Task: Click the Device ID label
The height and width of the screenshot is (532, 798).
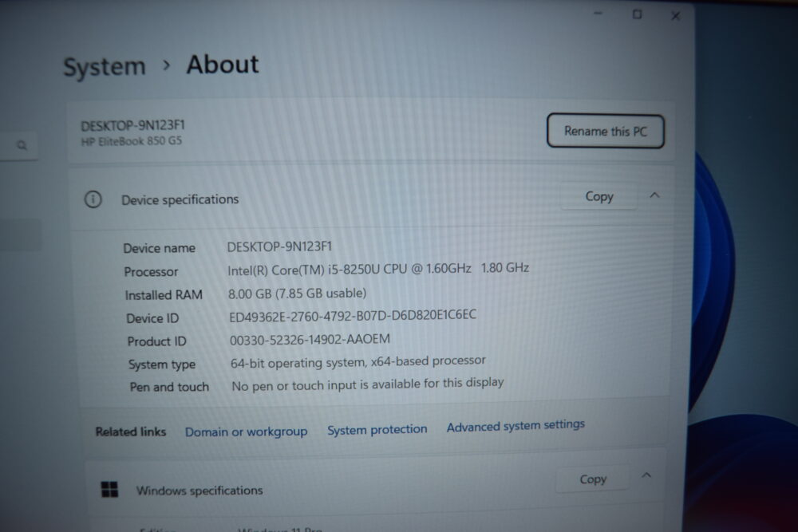Action: (152, 318)
